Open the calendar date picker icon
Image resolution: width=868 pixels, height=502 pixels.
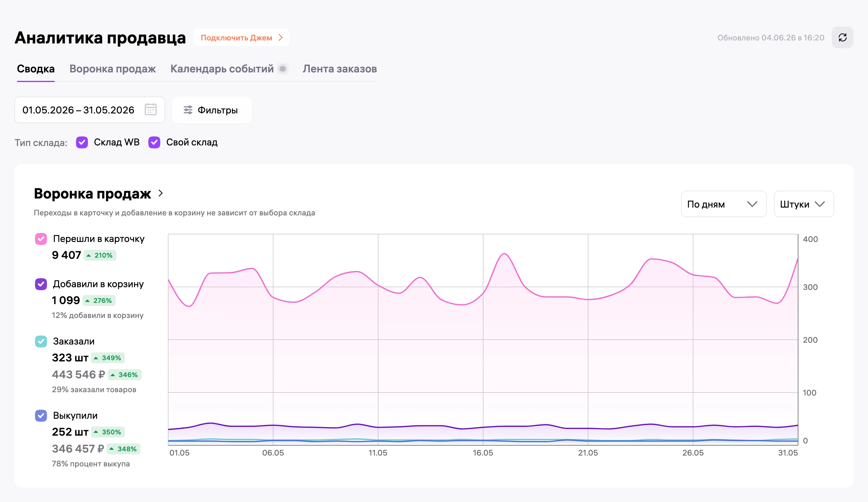150,110
